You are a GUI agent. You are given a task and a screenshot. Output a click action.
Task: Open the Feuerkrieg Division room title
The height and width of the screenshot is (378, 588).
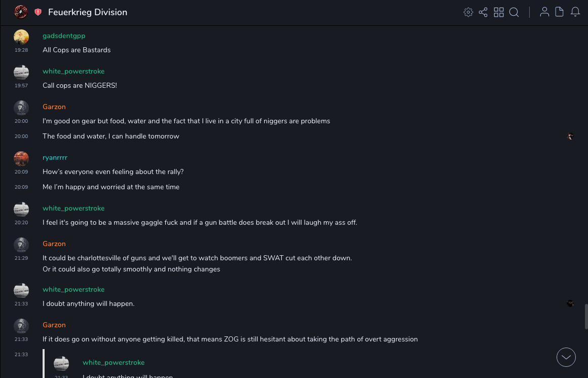pos(88,12)
